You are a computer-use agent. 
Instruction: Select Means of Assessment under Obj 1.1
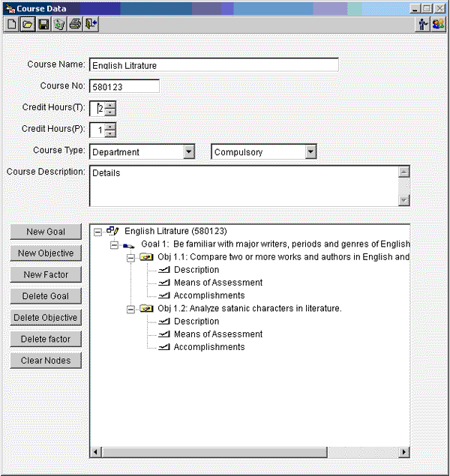pos(218,283)
